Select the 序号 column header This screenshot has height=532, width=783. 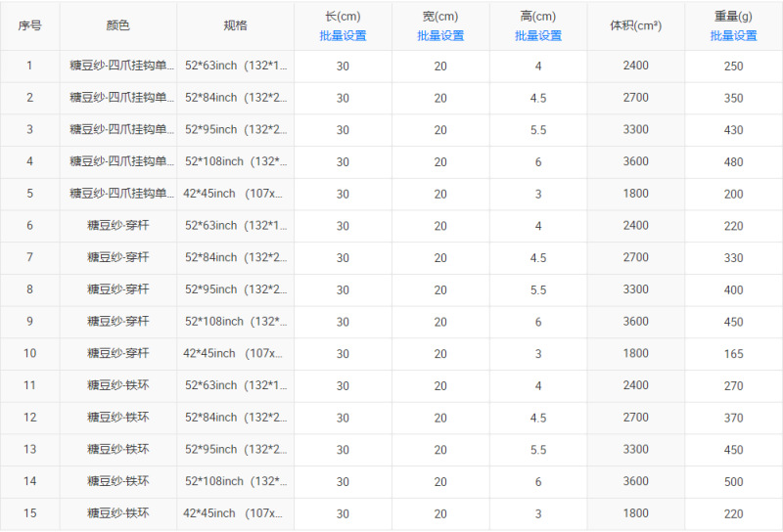[x=30, y=25]
